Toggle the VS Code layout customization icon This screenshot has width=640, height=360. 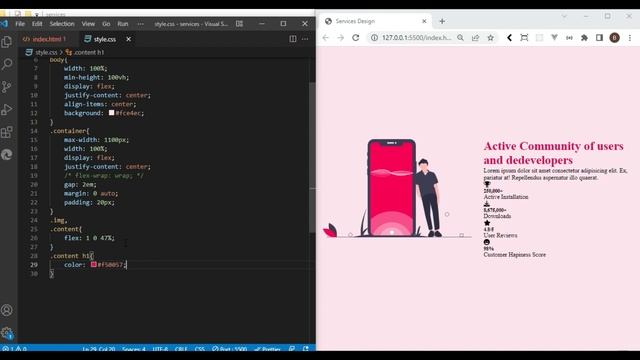click(x=240, y=24)
